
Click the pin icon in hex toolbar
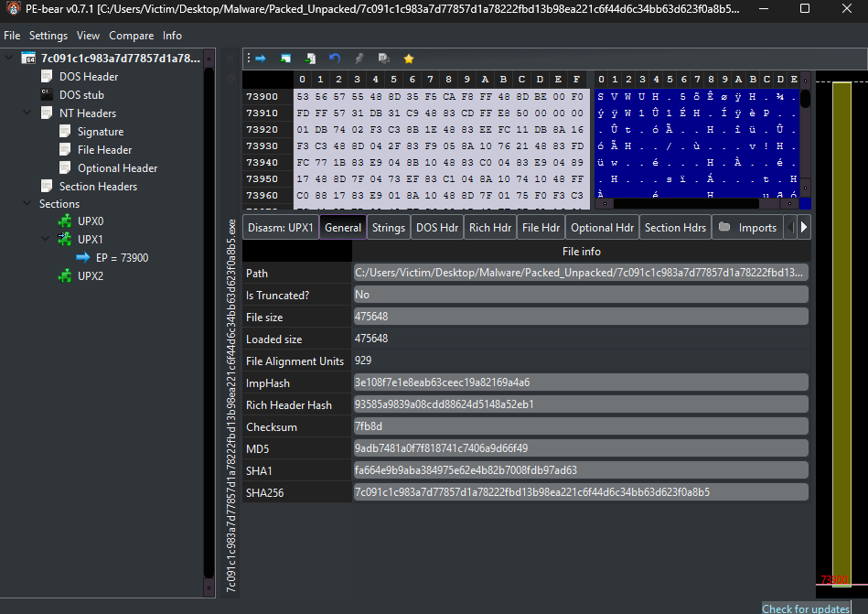359,59
